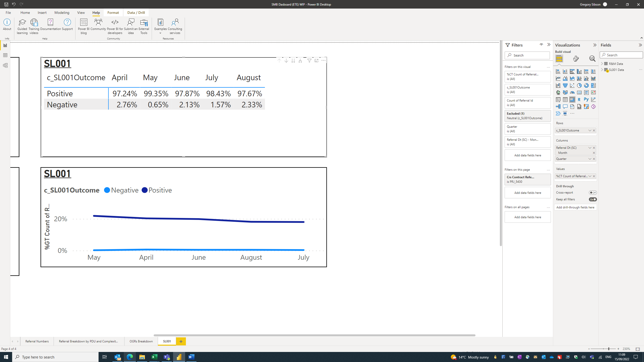
Task: Select the KPI visualization icon
Action: coord(593,93)
